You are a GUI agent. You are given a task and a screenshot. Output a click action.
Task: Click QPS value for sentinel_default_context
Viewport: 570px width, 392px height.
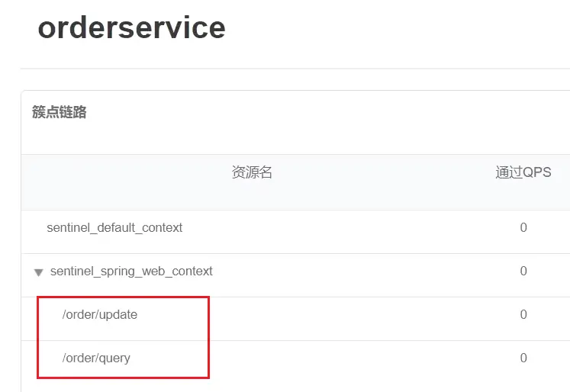(523, 227)
